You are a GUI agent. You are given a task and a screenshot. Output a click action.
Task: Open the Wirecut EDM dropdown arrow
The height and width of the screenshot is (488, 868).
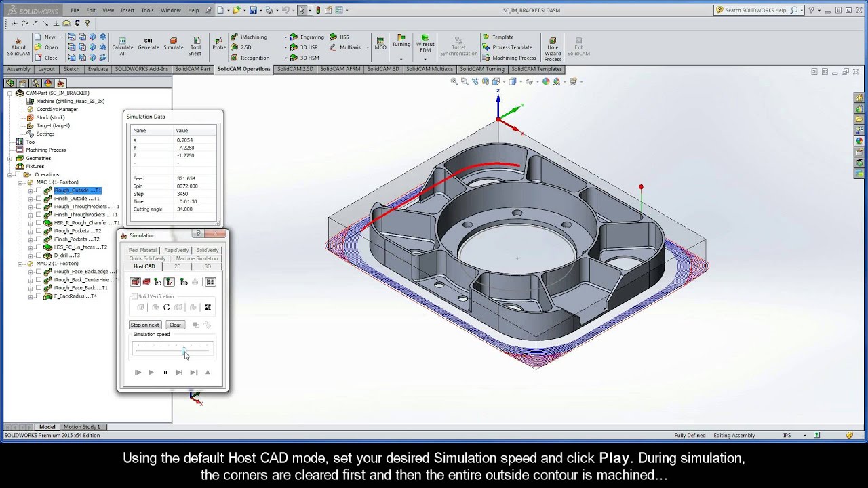[x=425, y=60]
